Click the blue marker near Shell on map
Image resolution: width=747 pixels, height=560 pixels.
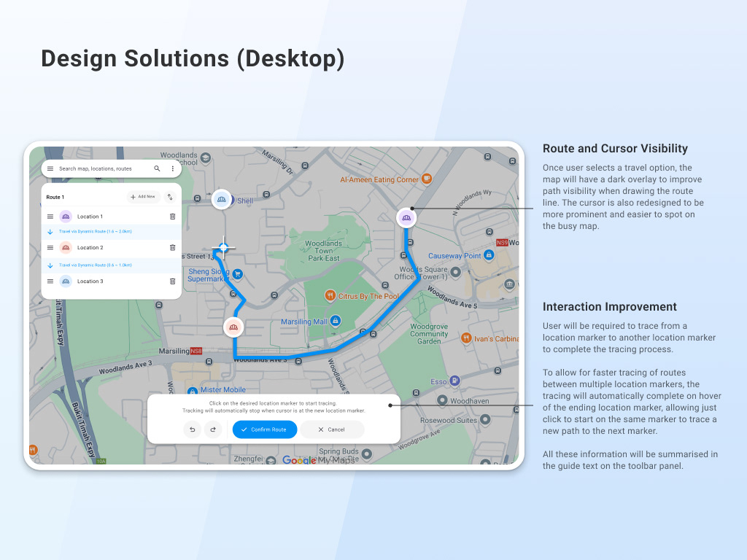tap(222, 200)
